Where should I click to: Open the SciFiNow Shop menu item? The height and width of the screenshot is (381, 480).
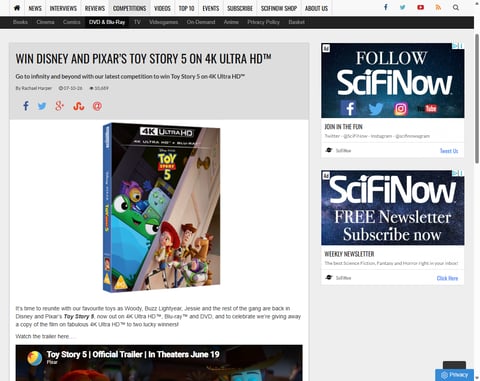(279, 8)
